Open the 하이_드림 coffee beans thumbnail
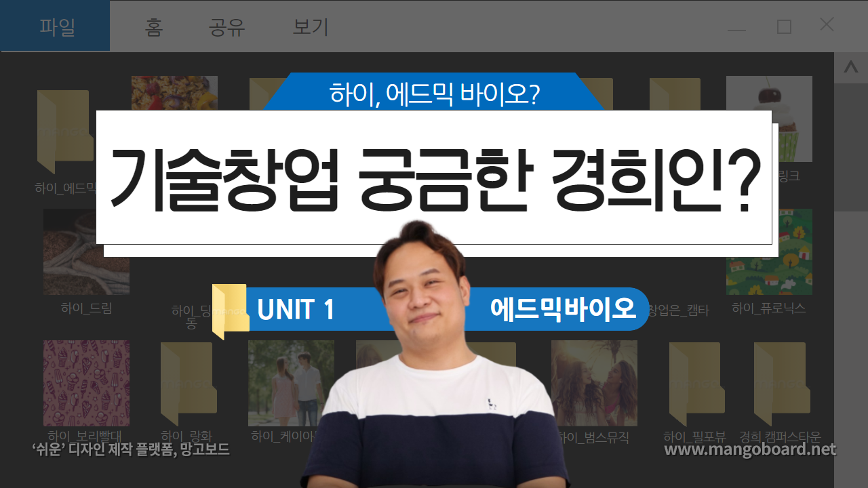 [86, 251]
